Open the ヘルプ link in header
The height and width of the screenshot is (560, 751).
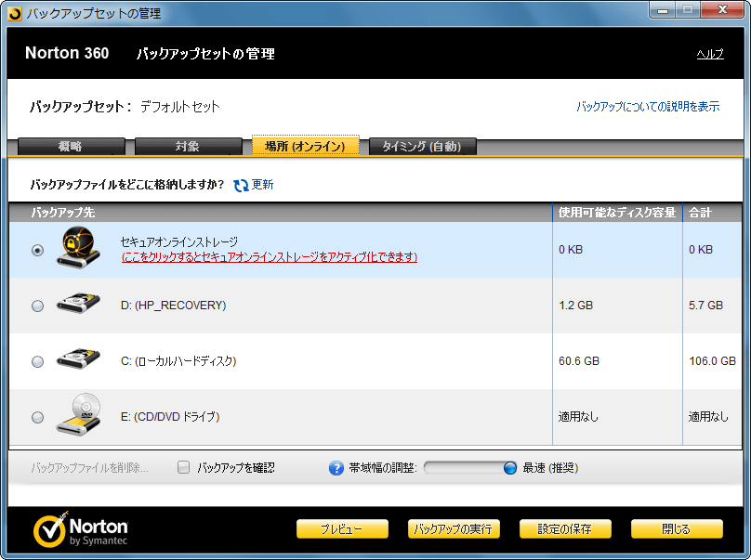[x=710, y=54]
